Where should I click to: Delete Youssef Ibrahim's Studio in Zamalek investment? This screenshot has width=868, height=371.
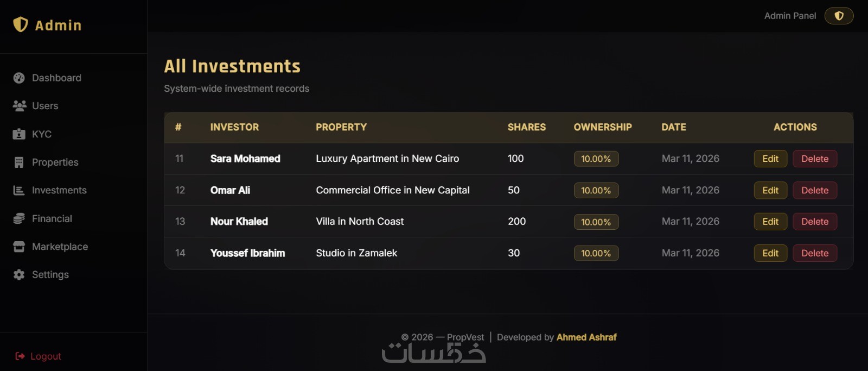tap(814, 253)
